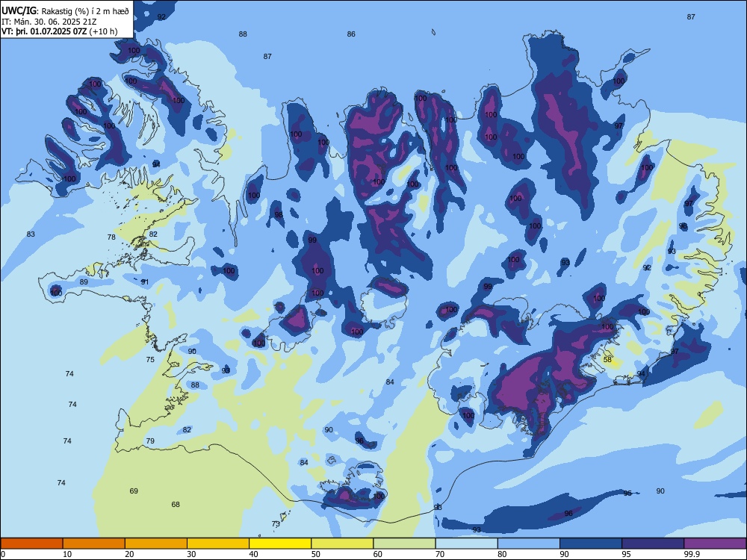Viewport: 747px width, 560px height.
Task: Select the dark blue 90–95 legend swatch
Action: tap(591, 544)
